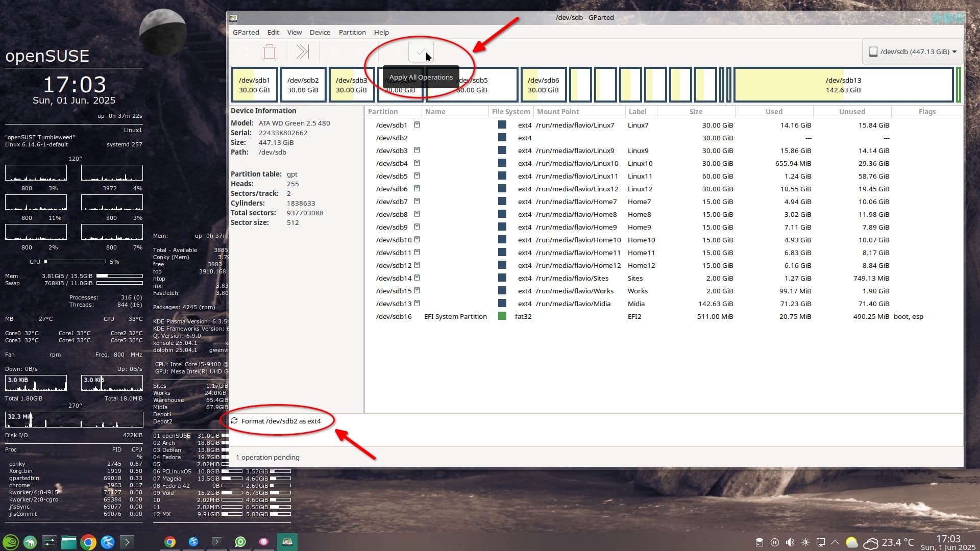Sort by the Size column header
This screenshot has width=980, height=551.
pos(696,112)
